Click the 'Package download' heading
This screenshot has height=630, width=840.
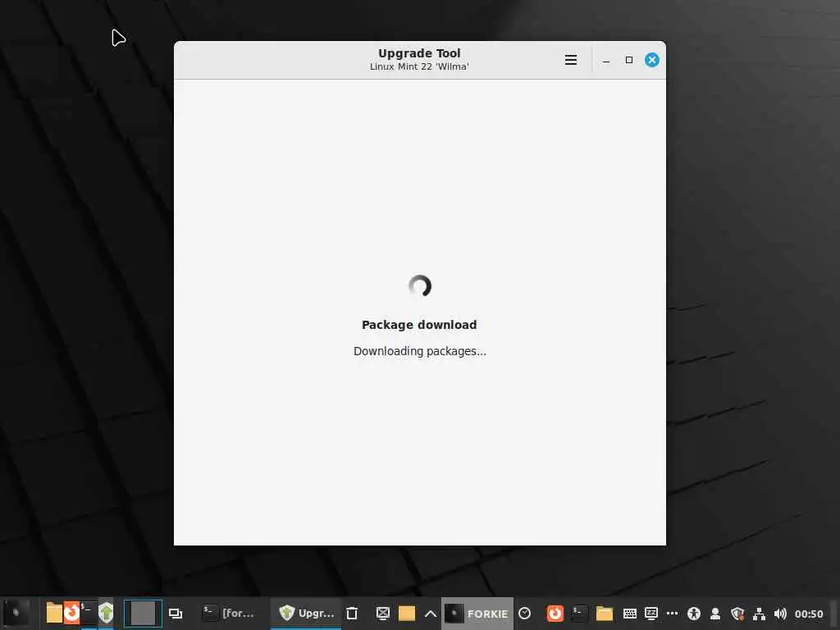[x=419, y=325]
